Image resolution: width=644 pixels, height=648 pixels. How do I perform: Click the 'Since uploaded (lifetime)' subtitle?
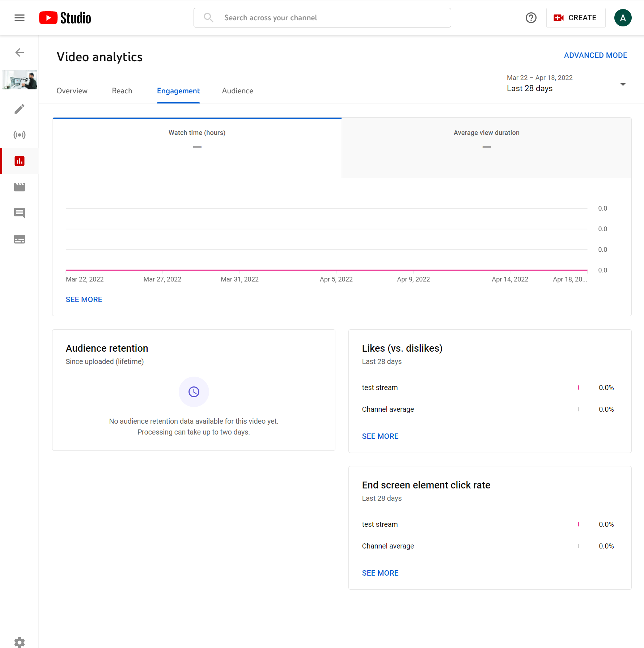coord(105,361)
